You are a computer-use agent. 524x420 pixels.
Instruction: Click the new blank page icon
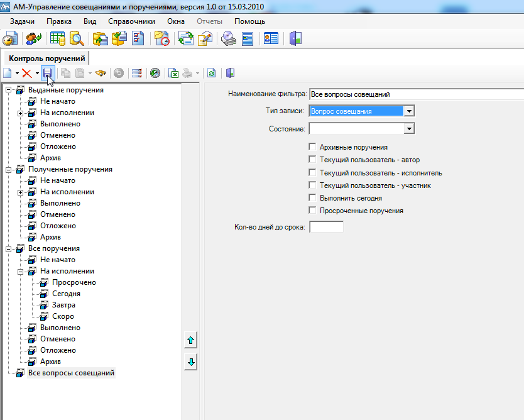tap(8, 73)
